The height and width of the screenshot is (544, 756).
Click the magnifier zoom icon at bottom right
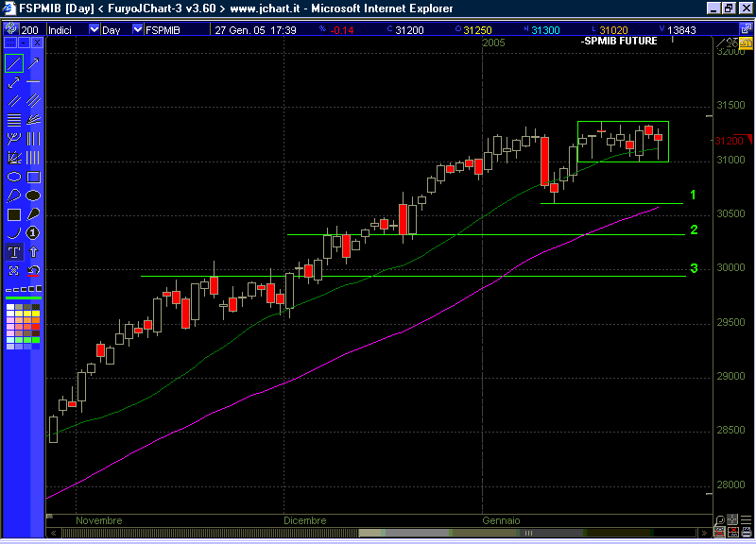[719, 519]
